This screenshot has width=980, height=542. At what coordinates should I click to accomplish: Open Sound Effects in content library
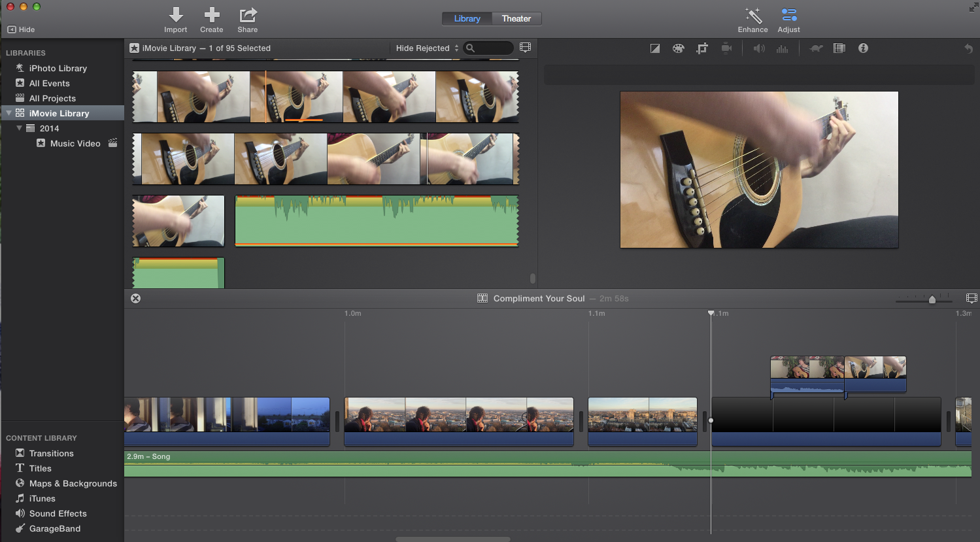(x=58, y=513)
